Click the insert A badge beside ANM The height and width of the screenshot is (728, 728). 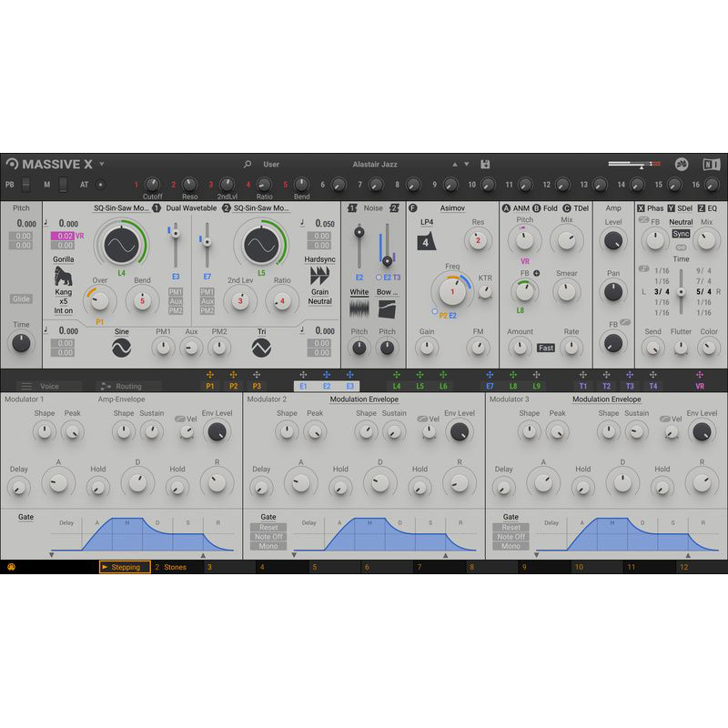(506, 208)
